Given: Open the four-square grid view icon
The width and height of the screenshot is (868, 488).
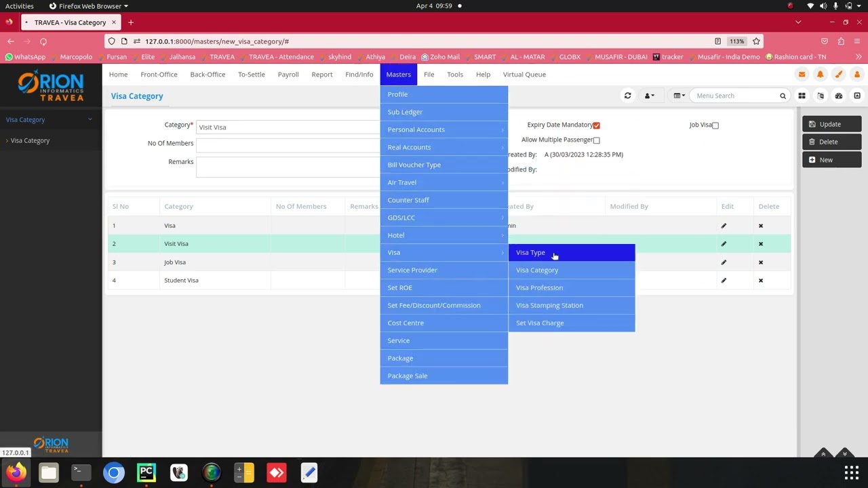Looking at the screenshot, I should pos(802,96).
